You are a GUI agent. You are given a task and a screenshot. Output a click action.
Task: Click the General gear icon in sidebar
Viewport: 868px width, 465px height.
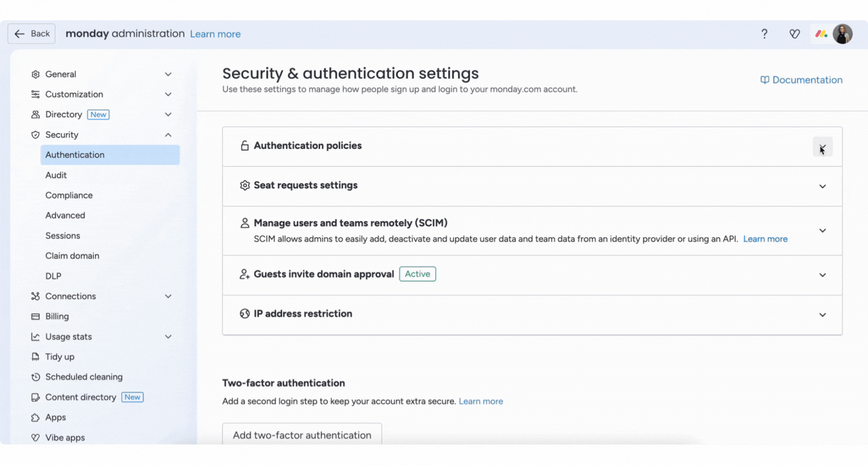36,74
